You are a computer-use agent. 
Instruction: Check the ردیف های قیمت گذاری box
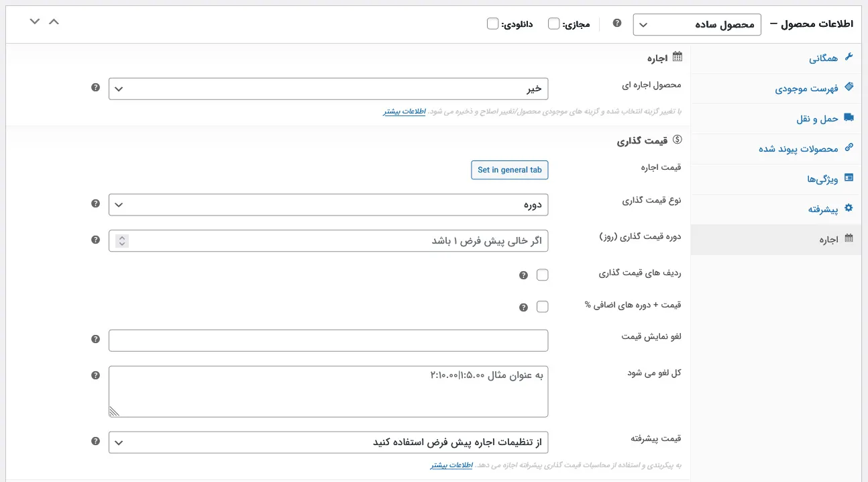tap(543, 275)
